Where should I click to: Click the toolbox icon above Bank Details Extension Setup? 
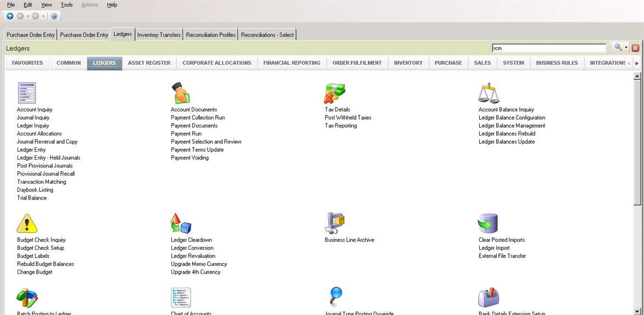488,297
